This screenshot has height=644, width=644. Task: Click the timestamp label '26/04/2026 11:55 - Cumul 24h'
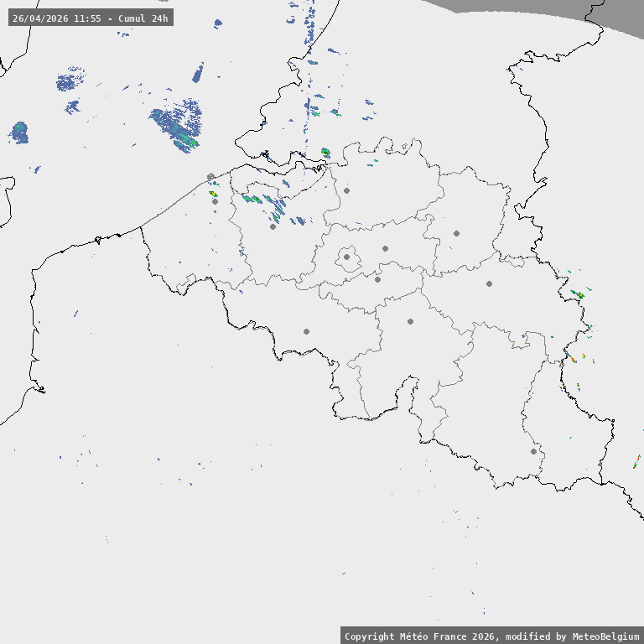click(91, 18)
